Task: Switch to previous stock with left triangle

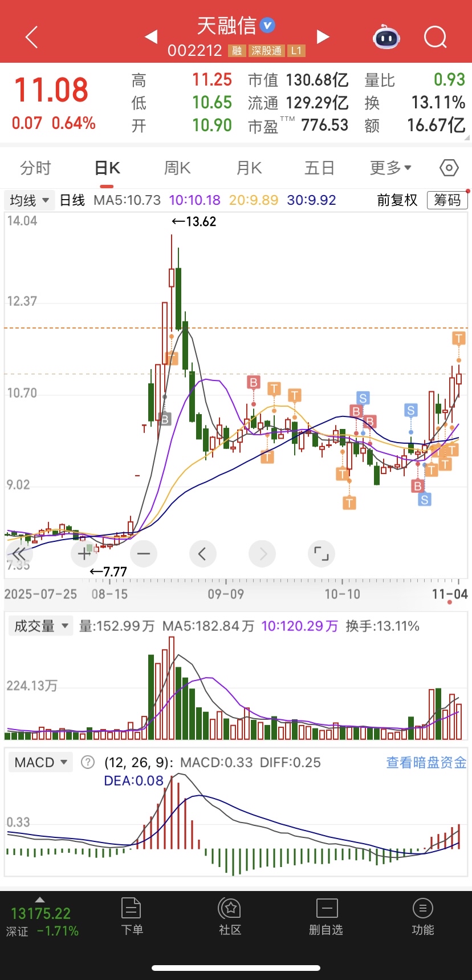Action: [x=151, y=37]
